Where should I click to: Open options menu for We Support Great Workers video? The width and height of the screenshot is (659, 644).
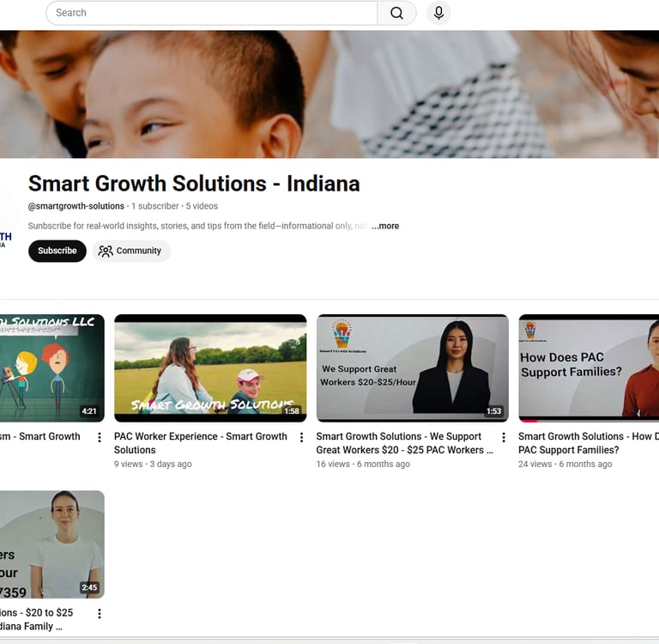[504, 437]
